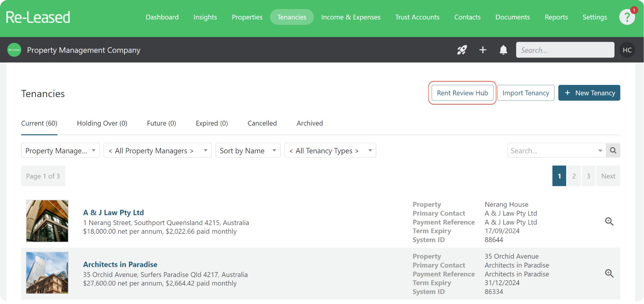Screen dimensions: 644x304
Task: Click the tenancies Search... input field
Action: 552,150
